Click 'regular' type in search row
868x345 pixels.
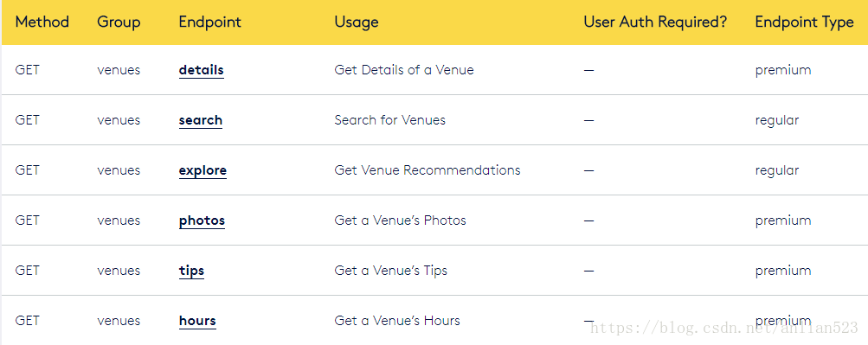[776, 120]
